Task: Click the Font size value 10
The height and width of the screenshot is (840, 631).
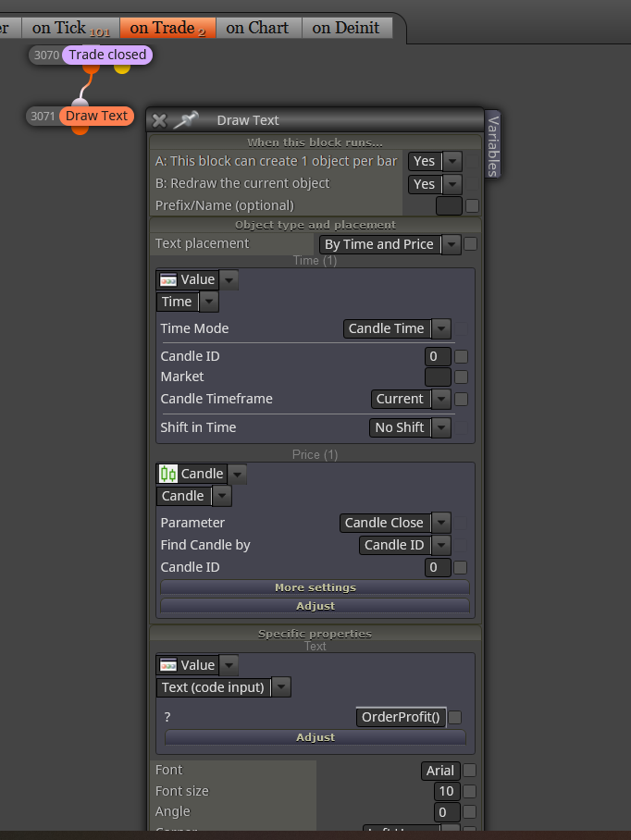Action: coord(447,791)
